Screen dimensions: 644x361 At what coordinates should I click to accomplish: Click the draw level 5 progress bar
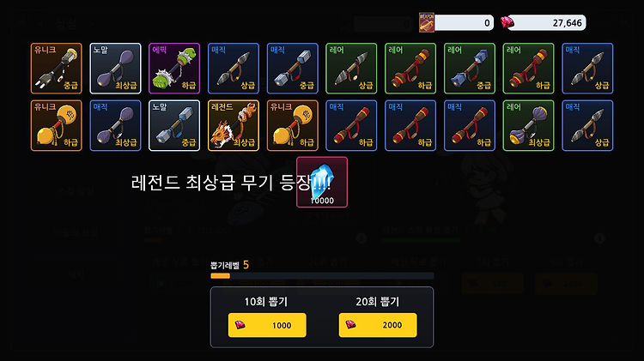pos(322,276)
